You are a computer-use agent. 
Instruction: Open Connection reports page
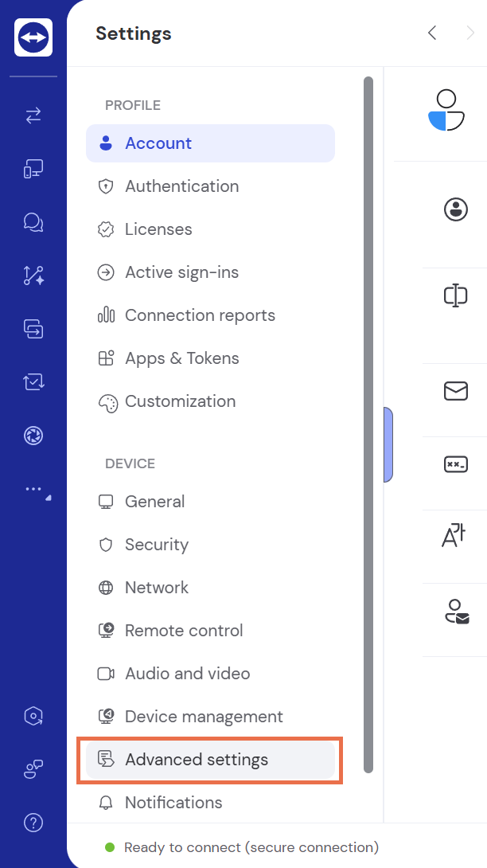[x=200, y=315]
